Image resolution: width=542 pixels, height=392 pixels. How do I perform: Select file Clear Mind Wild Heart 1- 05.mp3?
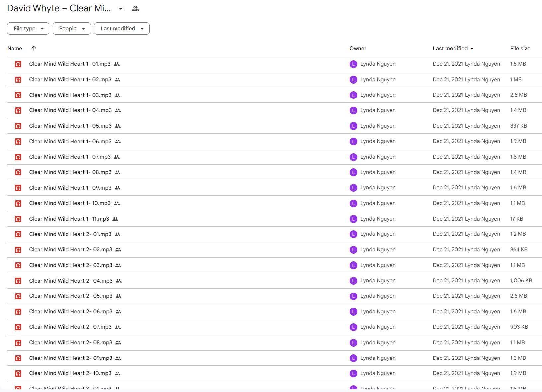click(x=274, y=126)
